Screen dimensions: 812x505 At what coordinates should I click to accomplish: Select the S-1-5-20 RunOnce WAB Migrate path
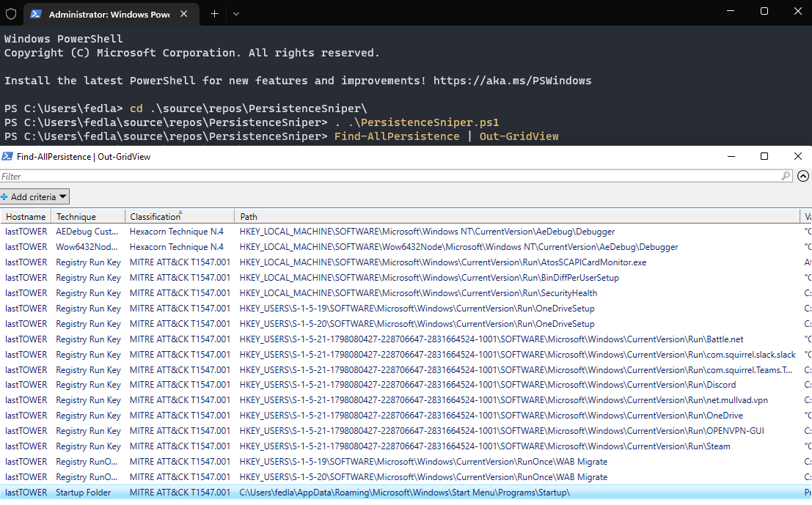click(x=423, y=477)
